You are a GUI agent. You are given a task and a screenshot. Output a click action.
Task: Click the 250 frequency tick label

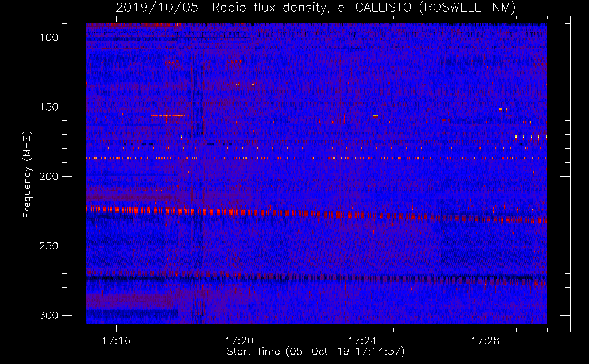(x=49, y=246)
